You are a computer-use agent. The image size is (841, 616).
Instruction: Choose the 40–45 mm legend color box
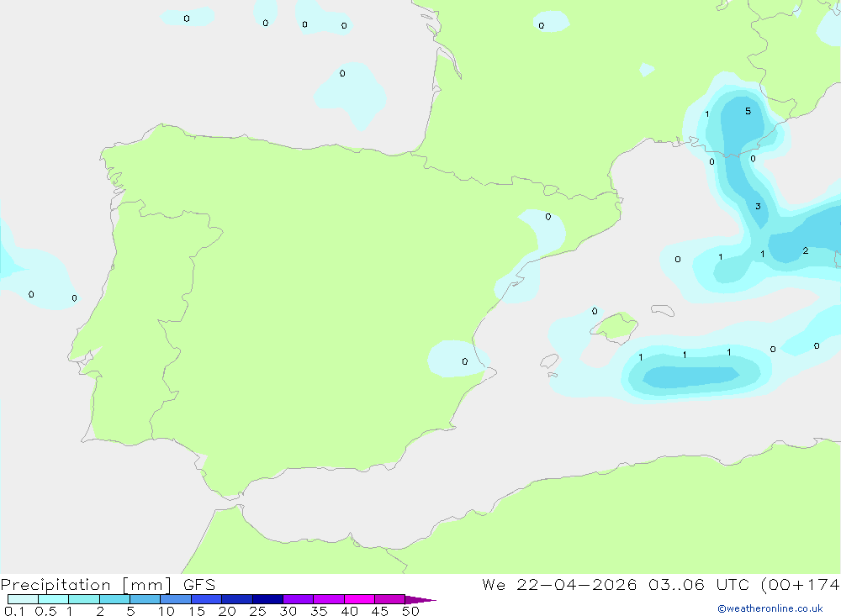point(359,599)
